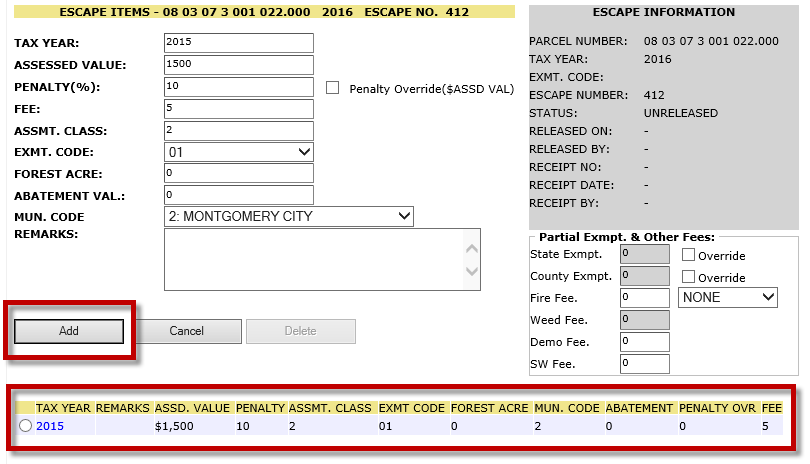This screenshot has width=810, height=464.
Task: Select the radio button for the 2015 row
Action: pyautogui.click(x=25, y=426)
